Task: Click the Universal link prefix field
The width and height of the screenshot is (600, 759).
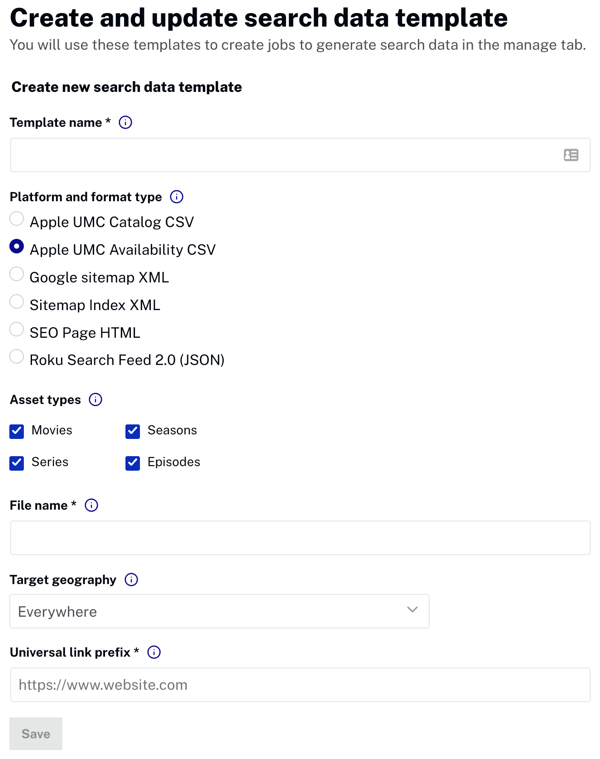Action: coord(300,685)
